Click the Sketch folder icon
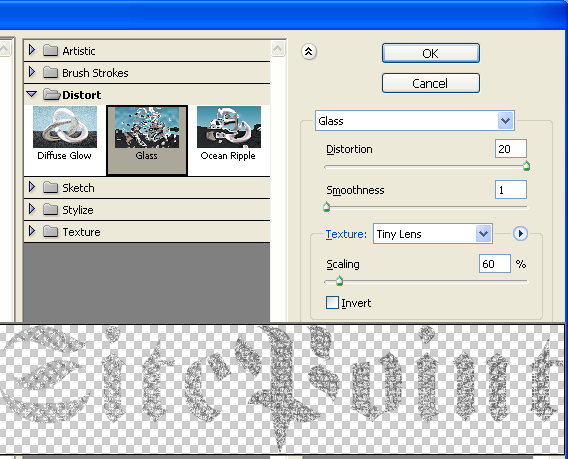The height and width of the screenshot is (459, 568). tap(50, 188)
